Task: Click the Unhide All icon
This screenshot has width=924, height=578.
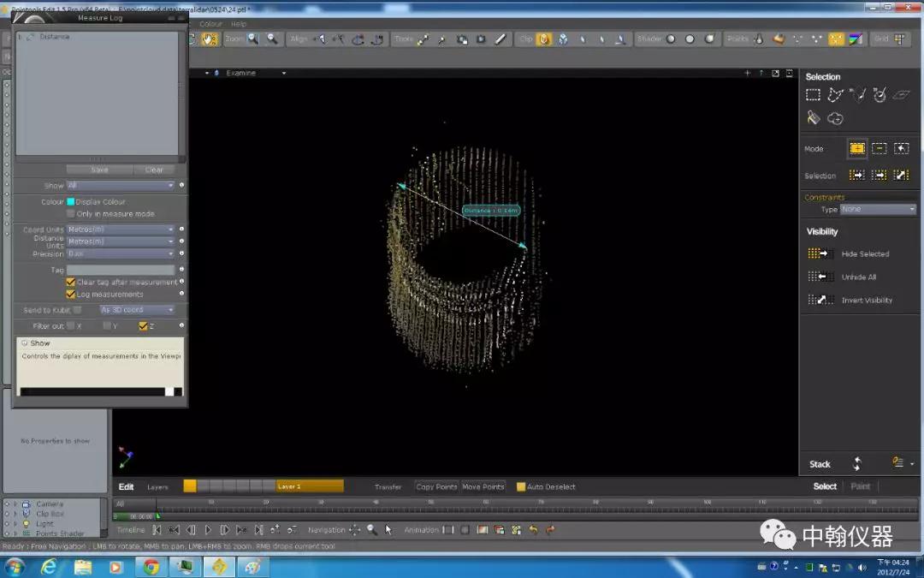Action: coord(820,277)
